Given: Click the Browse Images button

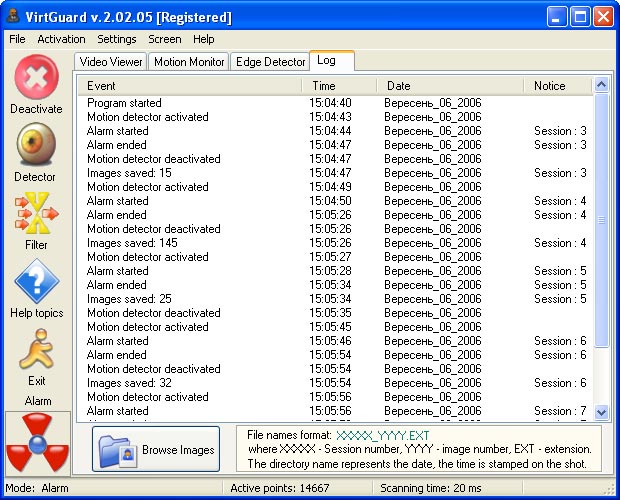Looking at the screenshot, I should pyautogui.click(x=156, y=449).
